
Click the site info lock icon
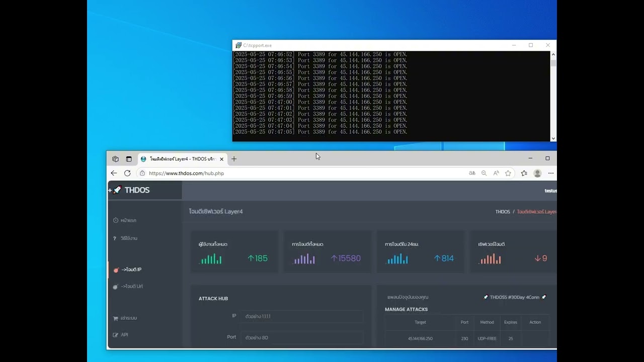pos(142,173)
